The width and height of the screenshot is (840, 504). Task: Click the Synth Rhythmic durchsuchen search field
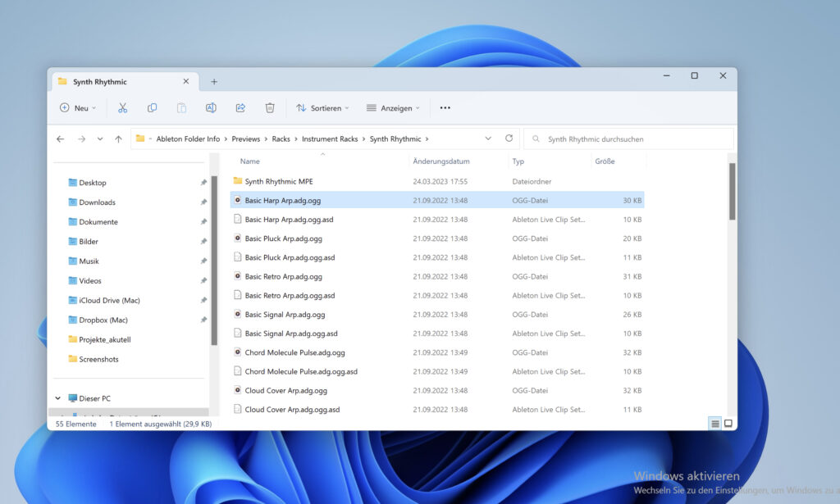[x=628, y=139]
